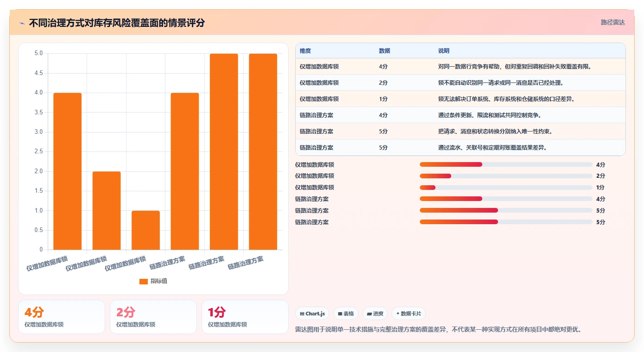Click the Chart.js chip
The image size is (644, 352).
(x=313, y=314)
